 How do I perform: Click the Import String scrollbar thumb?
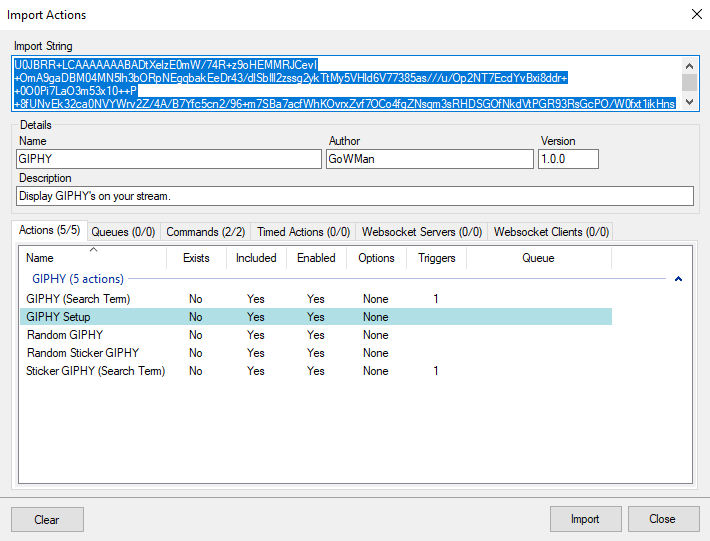point(689,83)
